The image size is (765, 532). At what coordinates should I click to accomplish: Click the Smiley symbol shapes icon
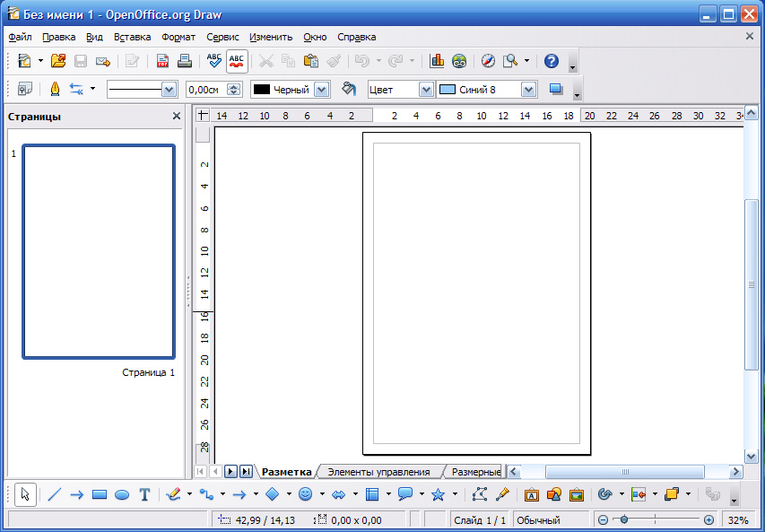305,494
